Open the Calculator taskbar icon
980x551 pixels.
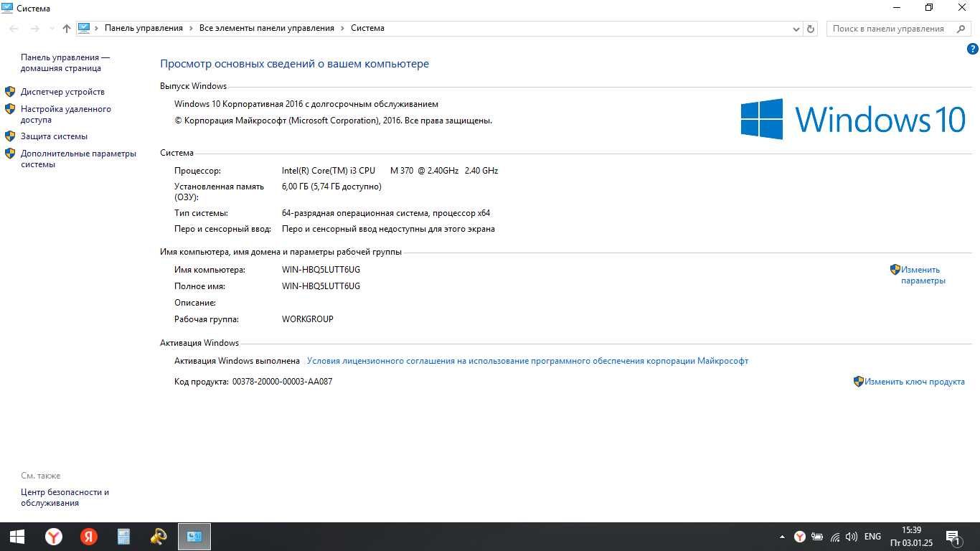124,537
